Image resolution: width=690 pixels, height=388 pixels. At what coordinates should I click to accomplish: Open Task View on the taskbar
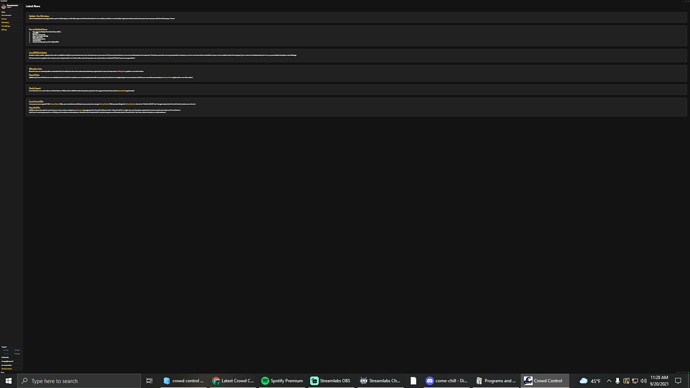(150, 381)
